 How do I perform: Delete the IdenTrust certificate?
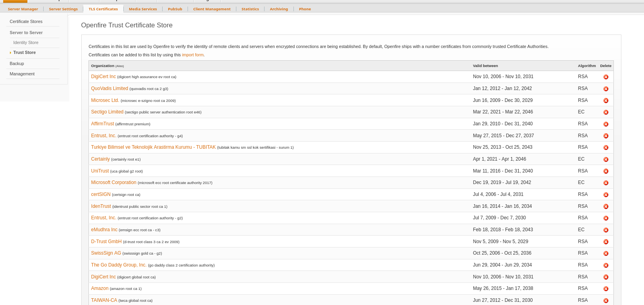point(606,207)
